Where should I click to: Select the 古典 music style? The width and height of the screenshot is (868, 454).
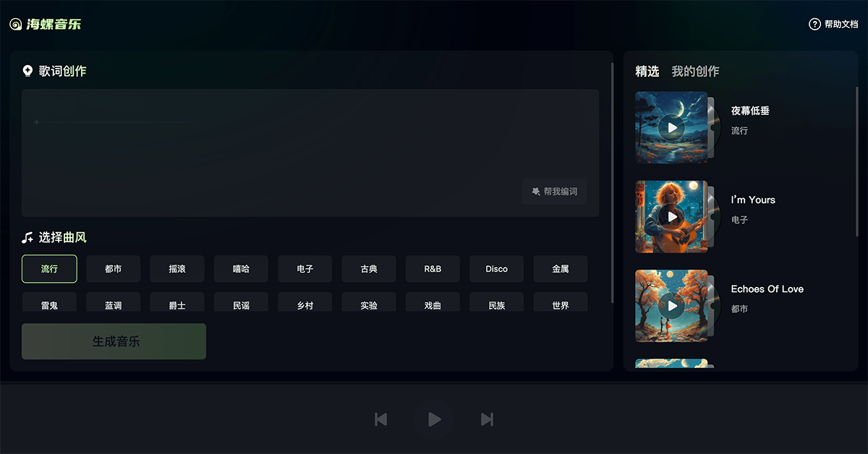click(369, 268)
